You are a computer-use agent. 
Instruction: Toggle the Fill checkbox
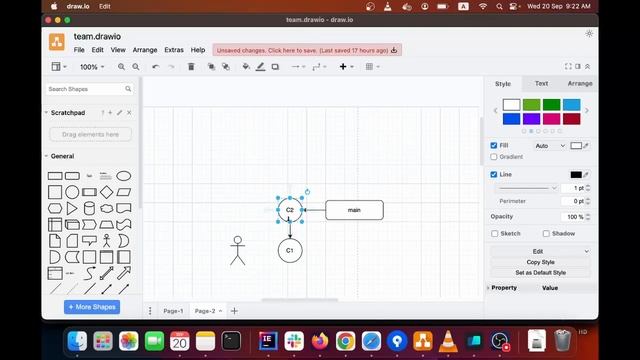tap(494, 145)
